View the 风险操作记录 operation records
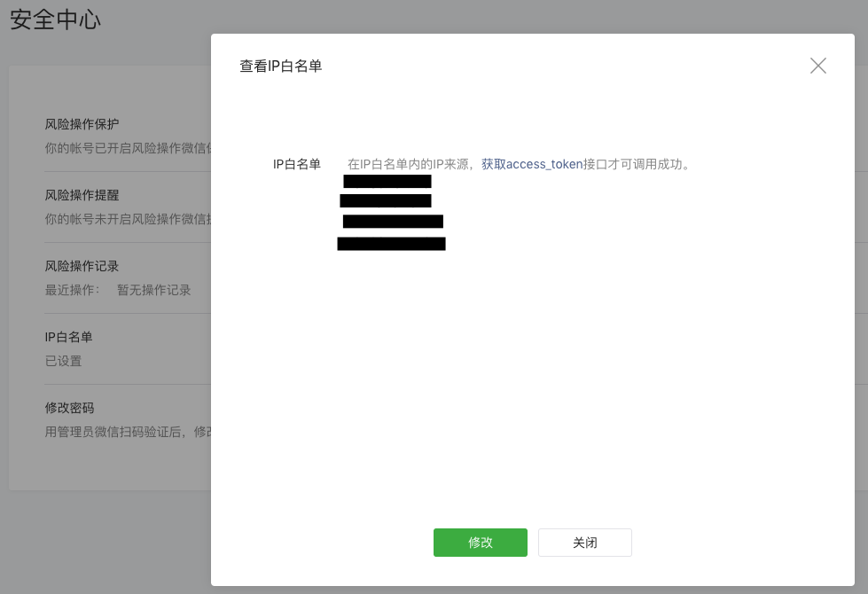 [82, 266]
